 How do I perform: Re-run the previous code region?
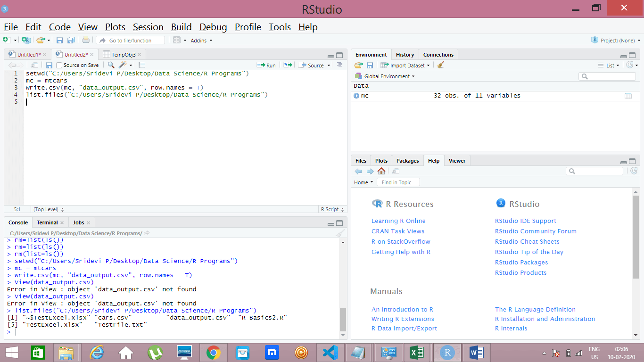(288, 65)
